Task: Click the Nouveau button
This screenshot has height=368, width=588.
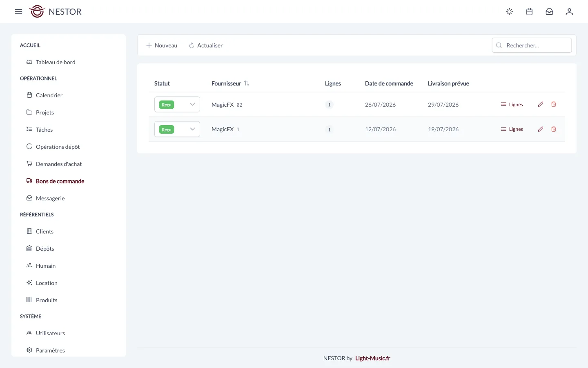Action: click(x=162, y=45)
